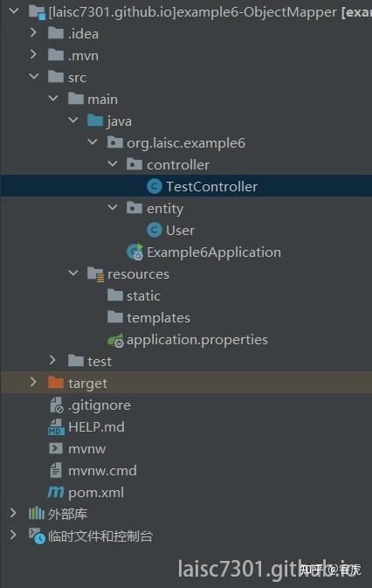Click the HELP.md markdown file icon
Image resolution: width=372 pixels, height=588 pixels.
(56, 426)
